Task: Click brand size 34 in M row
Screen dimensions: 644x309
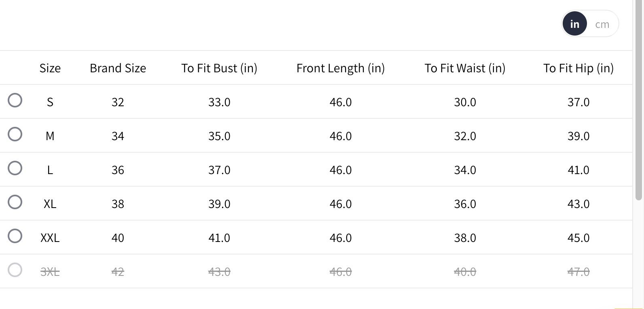Action: (118, 136)
